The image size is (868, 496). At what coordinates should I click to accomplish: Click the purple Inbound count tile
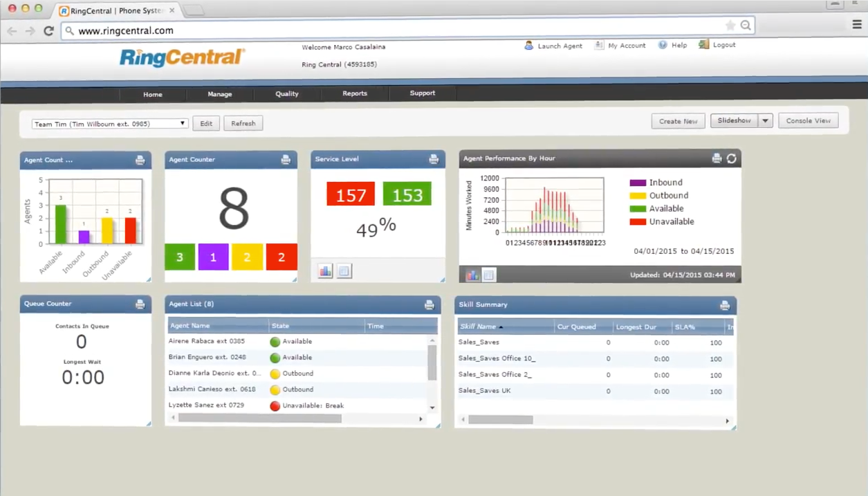[x=213, y=257]
